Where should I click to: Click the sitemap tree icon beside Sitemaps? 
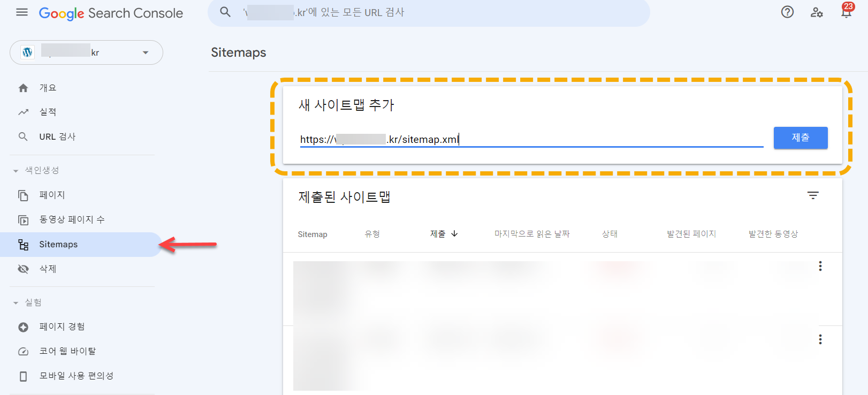23,245
